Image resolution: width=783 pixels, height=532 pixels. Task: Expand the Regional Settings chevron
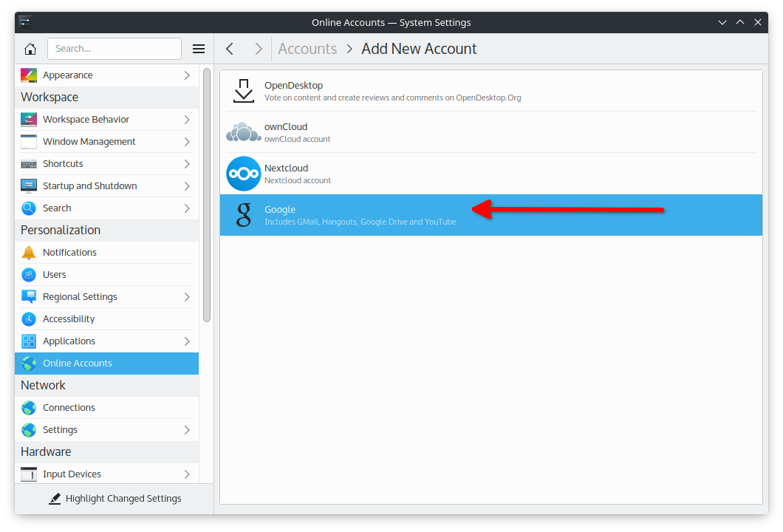(x=187, y=297)
